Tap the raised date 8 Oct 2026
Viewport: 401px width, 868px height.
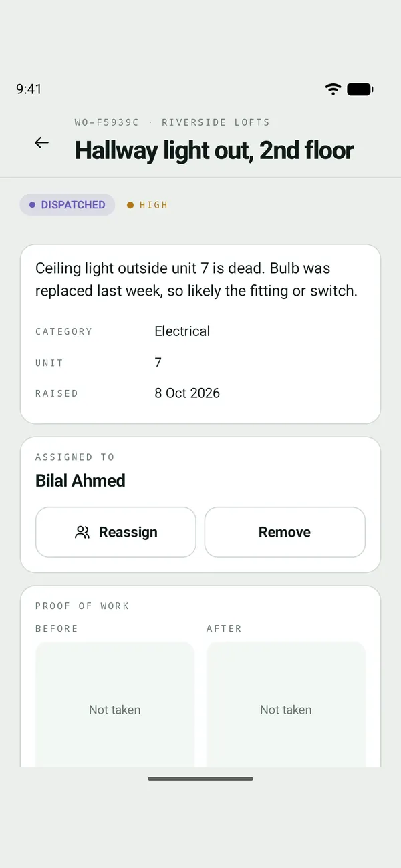point(187,393)
